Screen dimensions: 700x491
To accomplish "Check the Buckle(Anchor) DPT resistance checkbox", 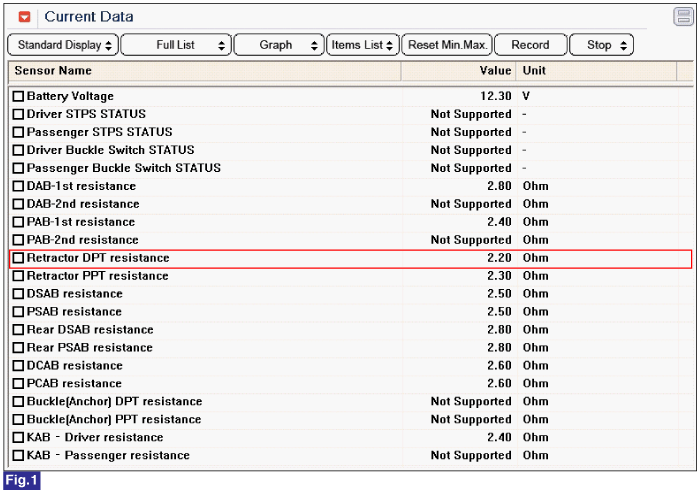I will click(x=18, y=402).
